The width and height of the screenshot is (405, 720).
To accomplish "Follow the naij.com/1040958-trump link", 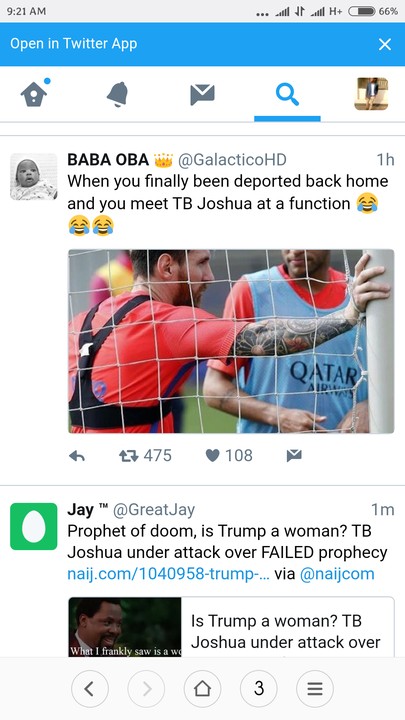I will click(168, 574).
